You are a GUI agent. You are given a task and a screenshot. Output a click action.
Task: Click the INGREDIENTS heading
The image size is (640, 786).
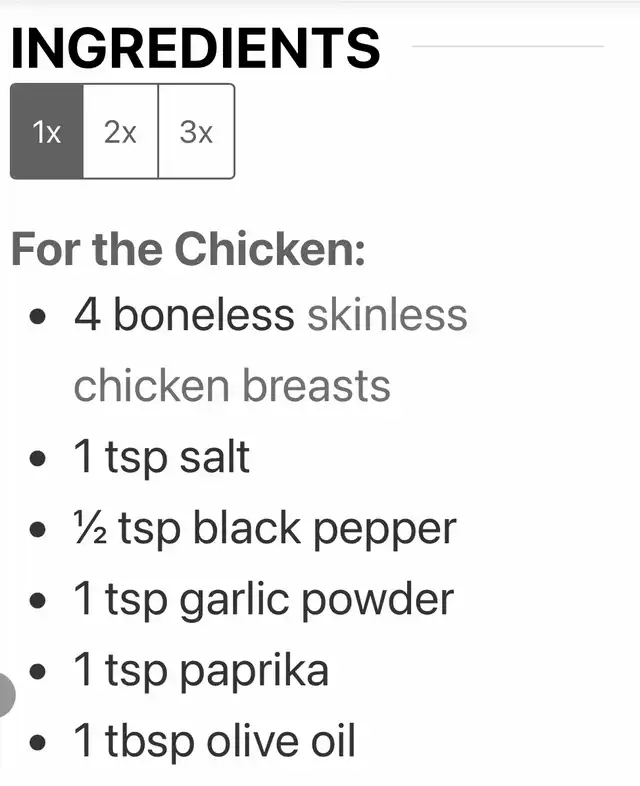(195, 48)
